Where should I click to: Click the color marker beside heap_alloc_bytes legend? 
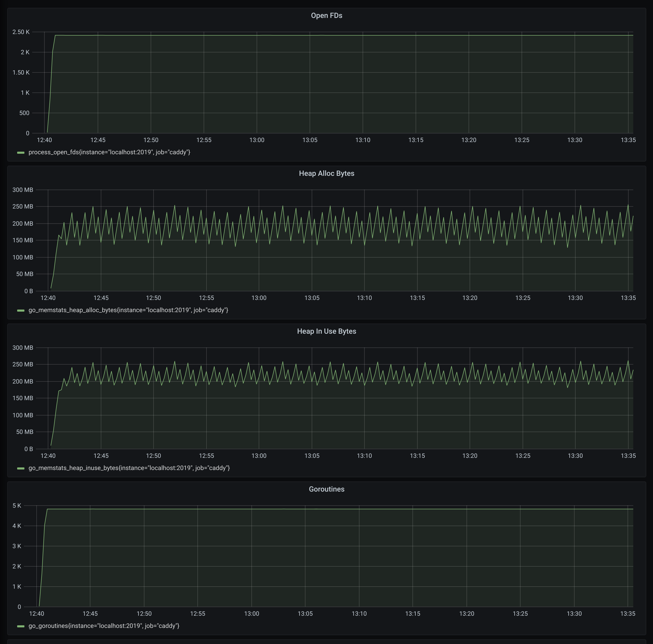(21, 310)
